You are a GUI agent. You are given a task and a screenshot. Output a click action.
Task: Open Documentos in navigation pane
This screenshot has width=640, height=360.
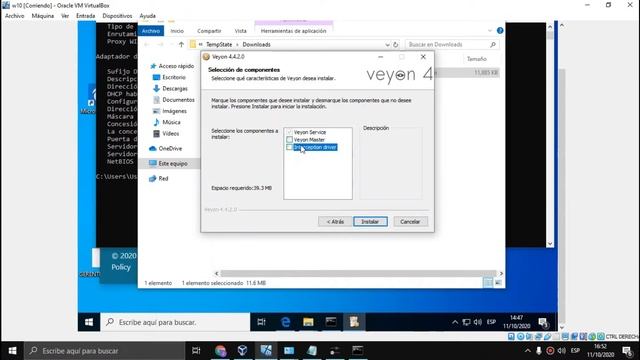coord(174,100)
